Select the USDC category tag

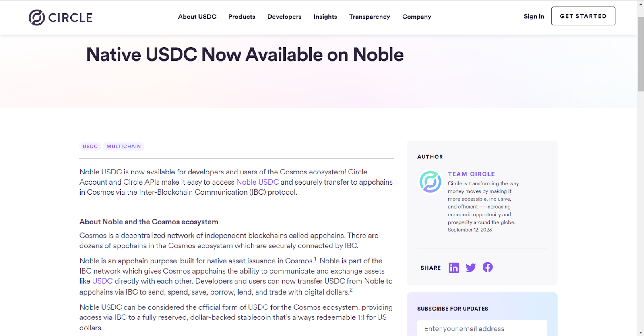click(x=90, y=147)
